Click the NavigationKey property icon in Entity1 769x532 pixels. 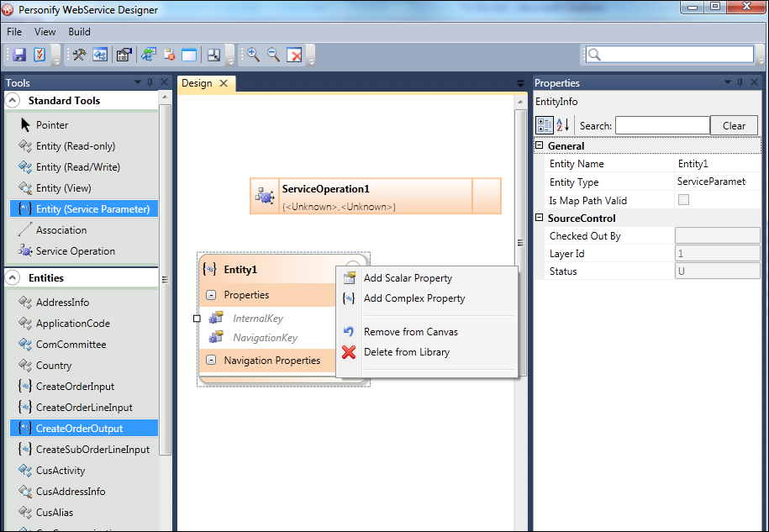point(216,337)
